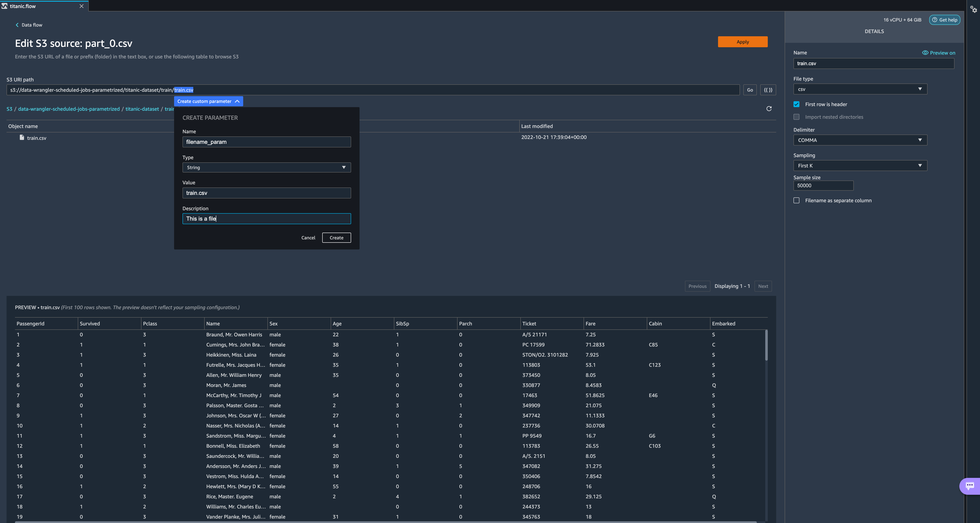Click the train.csv file icon in the object list
This screenshot has width=980, height=523.
tap(22, 137)
